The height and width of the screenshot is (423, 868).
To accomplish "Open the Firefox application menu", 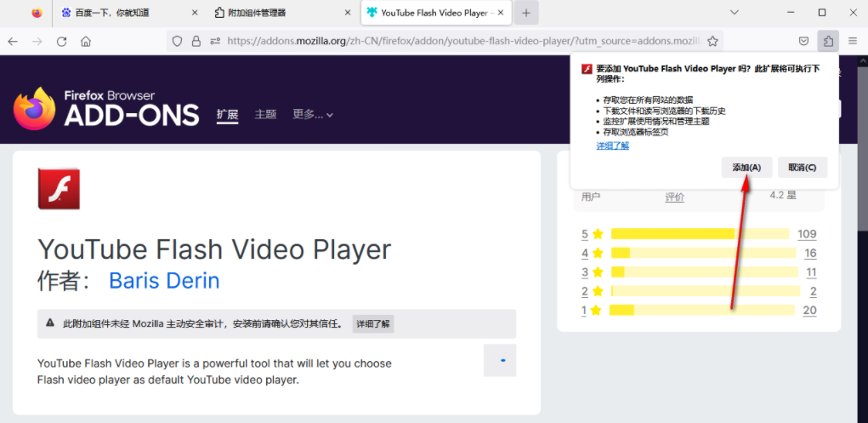I will click(x=853, y=41).
